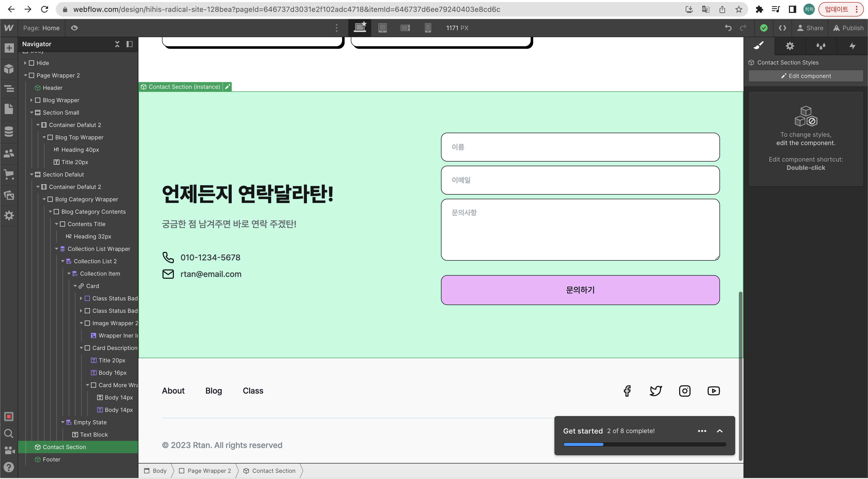Viewport: 868px width, 479px height.
Task: Click the YouTube icon in footer
Action: point(714,391)
